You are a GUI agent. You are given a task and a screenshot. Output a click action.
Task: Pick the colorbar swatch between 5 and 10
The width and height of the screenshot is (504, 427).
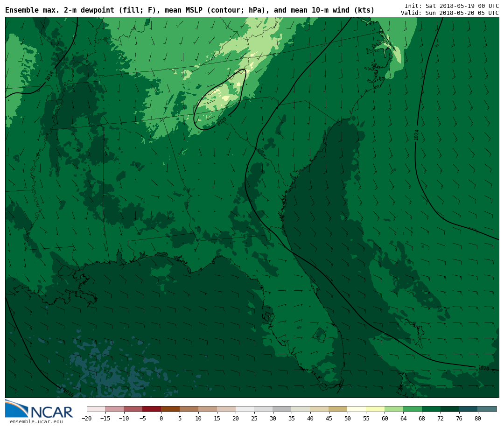click(x=189, y=409)
